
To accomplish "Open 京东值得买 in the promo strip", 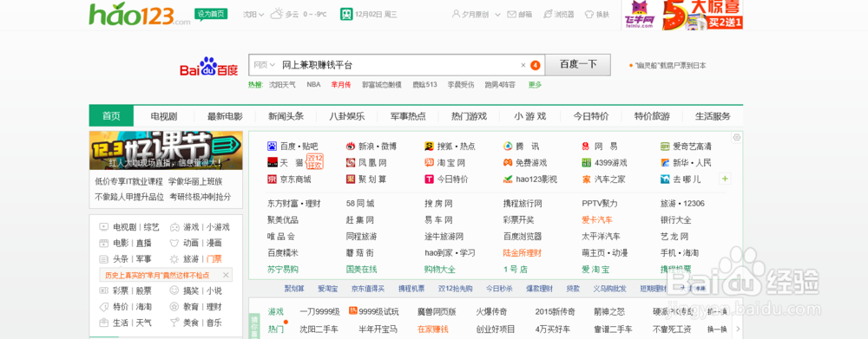I will tap(367, 288).
